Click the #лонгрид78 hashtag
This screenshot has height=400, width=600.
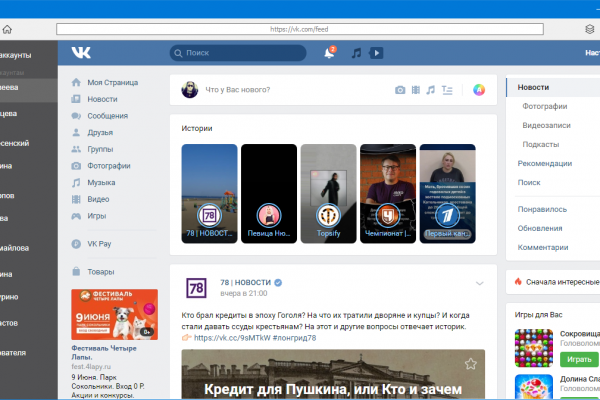(295, 338)
